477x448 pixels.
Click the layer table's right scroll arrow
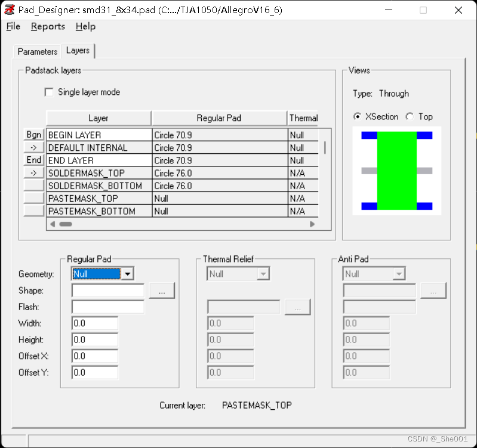click(312, 224)
